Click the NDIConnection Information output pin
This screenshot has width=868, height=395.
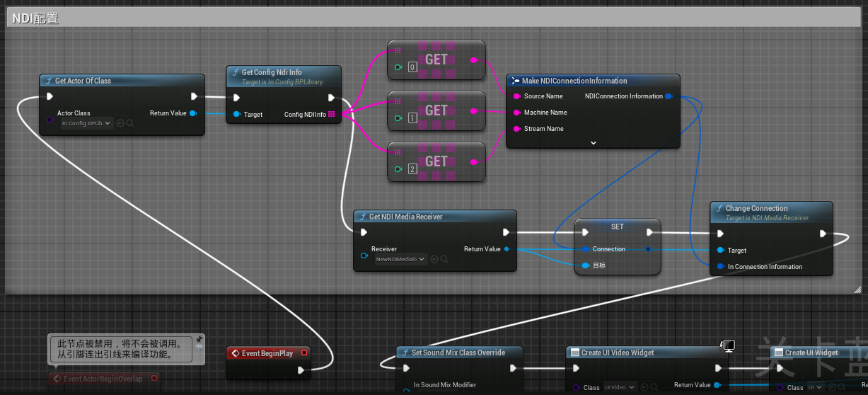[669, 96]
